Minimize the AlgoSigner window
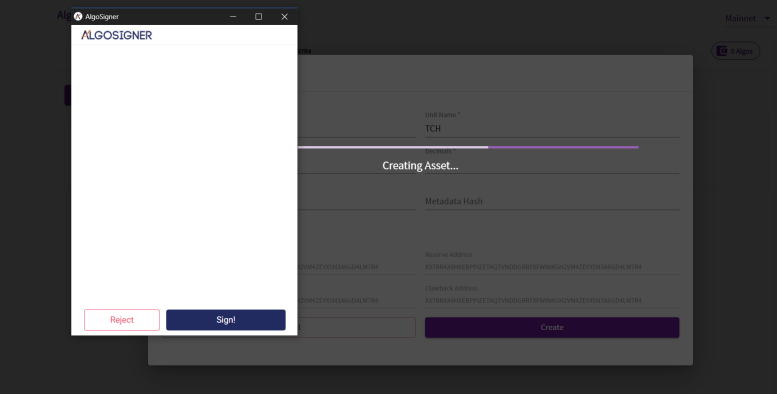The image size is (777, 394). [x=233, y=16]
